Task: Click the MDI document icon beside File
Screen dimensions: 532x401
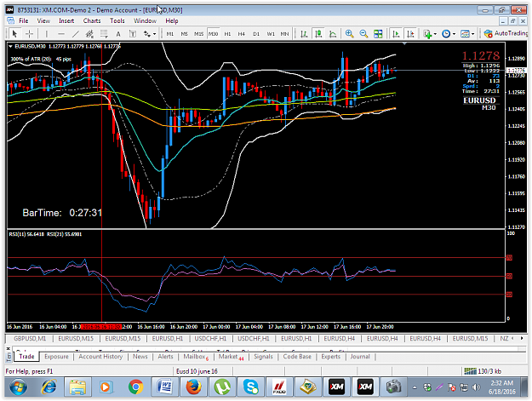Action: tap(10, 20)
